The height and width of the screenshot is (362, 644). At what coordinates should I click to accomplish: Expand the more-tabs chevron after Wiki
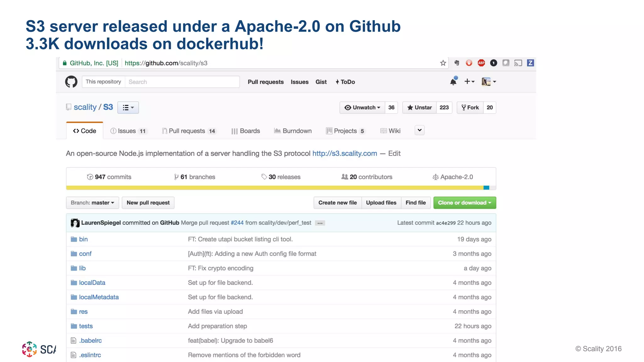419,130
